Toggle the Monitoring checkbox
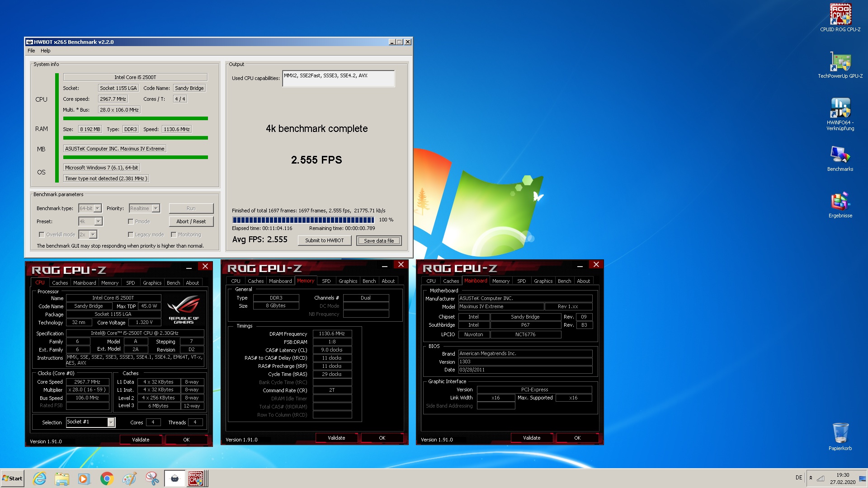Viewport: 868px width, 488px height. click(x=174, y=235)
